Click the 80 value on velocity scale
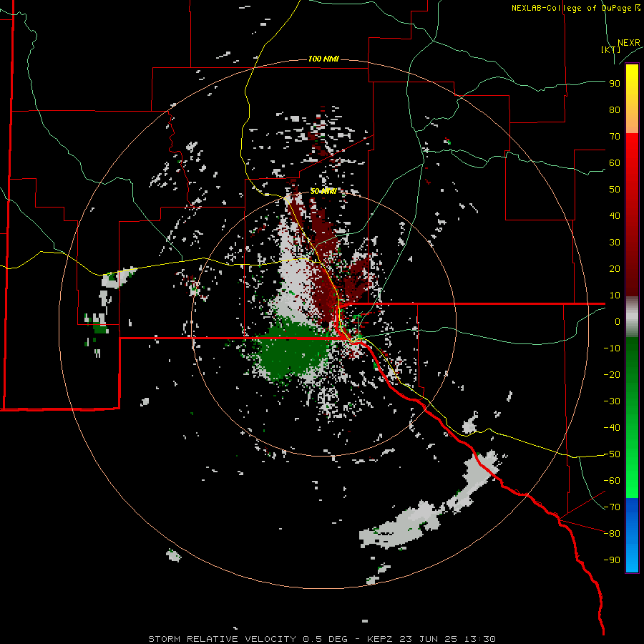This screenshot has width=644, height=644. pyautogui.click(x=615, y=109)
